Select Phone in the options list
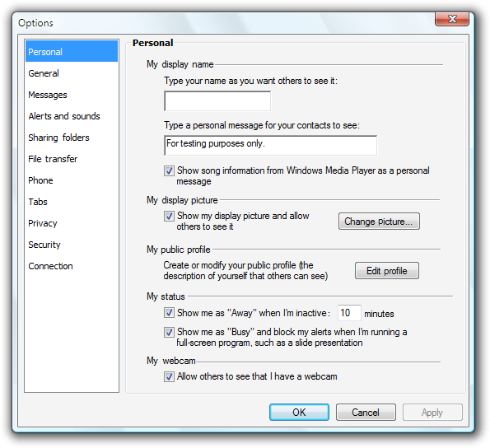 [x=72, y=180]
